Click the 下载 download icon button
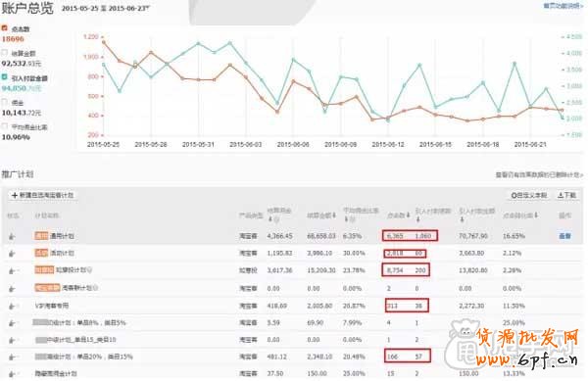Image resolution: width=588 pixels, height=381 pixels. 566,195
